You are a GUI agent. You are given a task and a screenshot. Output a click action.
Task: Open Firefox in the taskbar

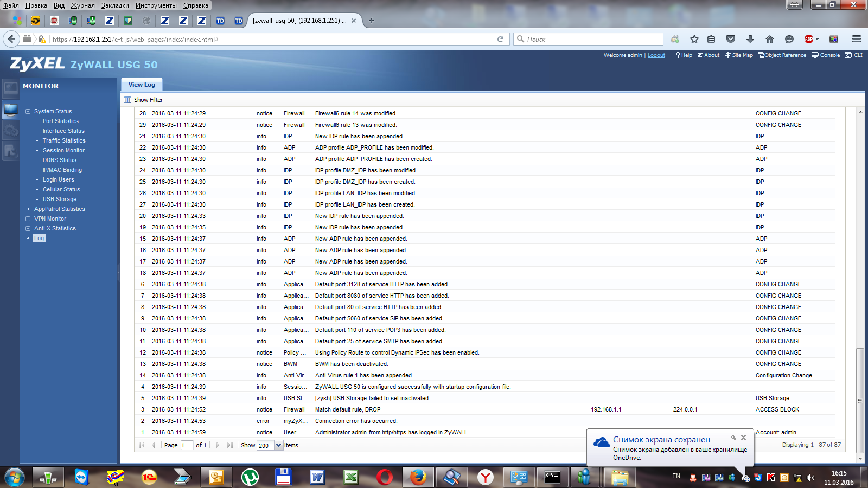click(418, 477)
